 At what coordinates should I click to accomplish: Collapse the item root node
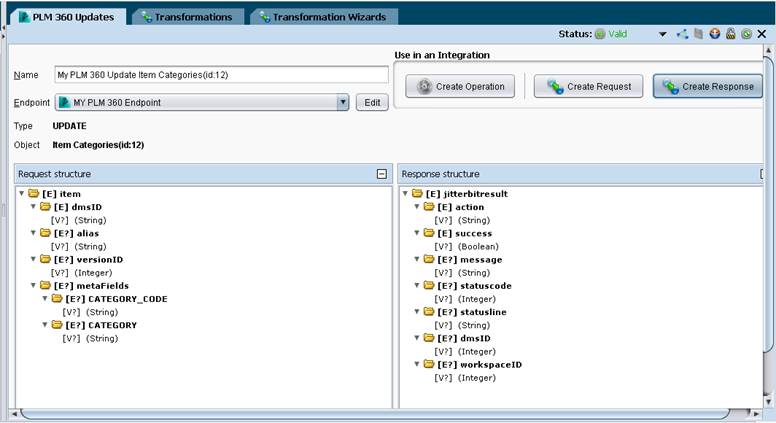coord(22,193)
